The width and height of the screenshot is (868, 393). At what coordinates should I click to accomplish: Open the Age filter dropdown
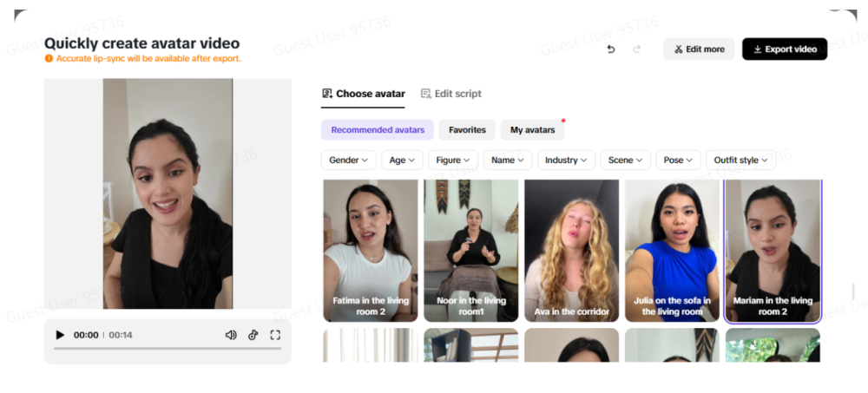click(x=403, y=160)
